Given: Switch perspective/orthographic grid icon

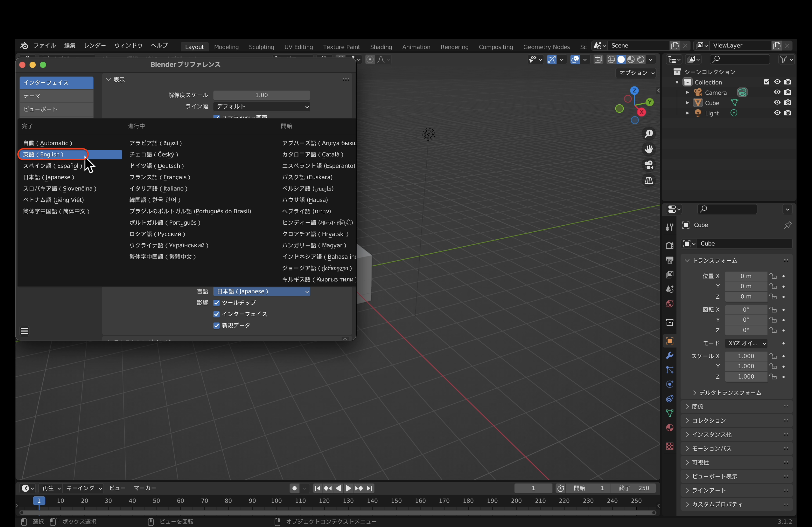Looking at the screenshot, I should 648,181.
